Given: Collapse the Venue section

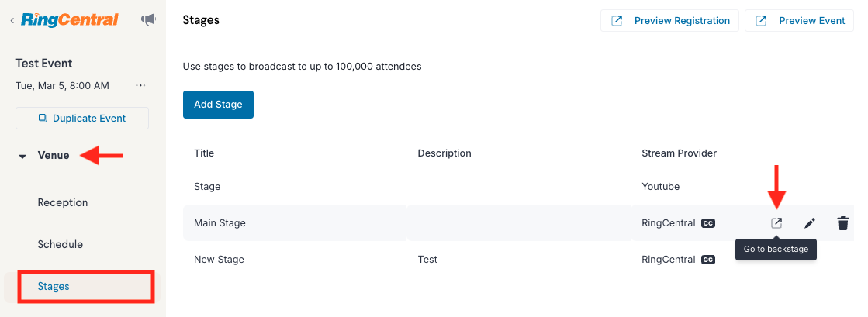Looking at the screenshot, I should tap(22, 156).
